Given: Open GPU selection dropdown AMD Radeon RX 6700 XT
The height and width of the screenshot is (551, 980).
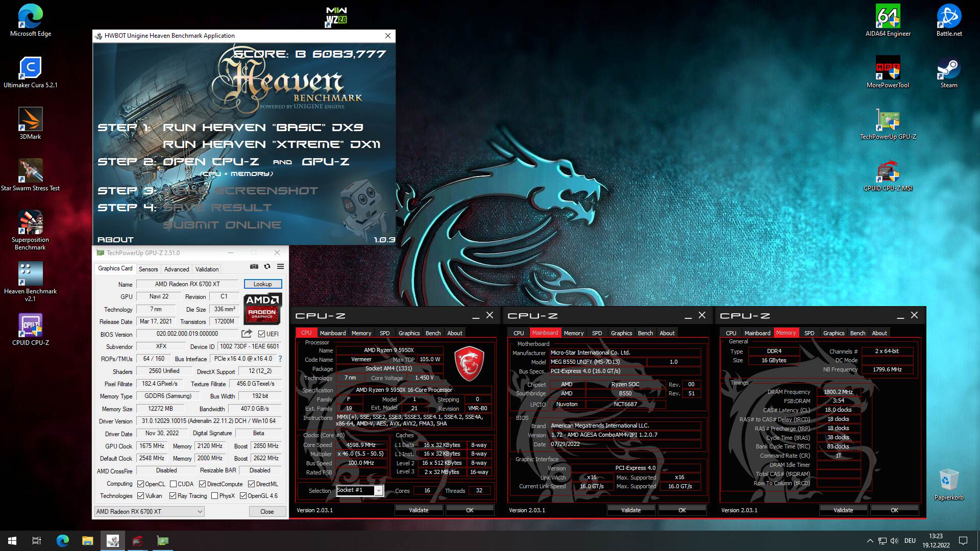Looking at the screenshot, I should pyautogui.click(x=149, y=511).
